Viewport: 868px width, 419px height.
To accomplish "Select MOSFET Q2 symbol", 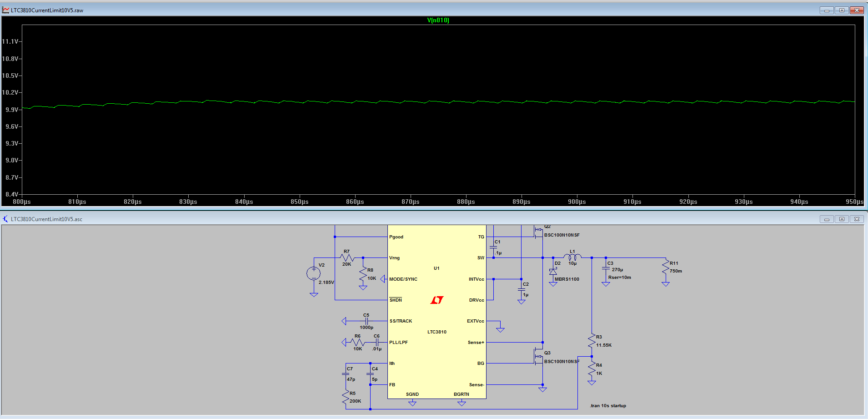I will coord(538,232).
